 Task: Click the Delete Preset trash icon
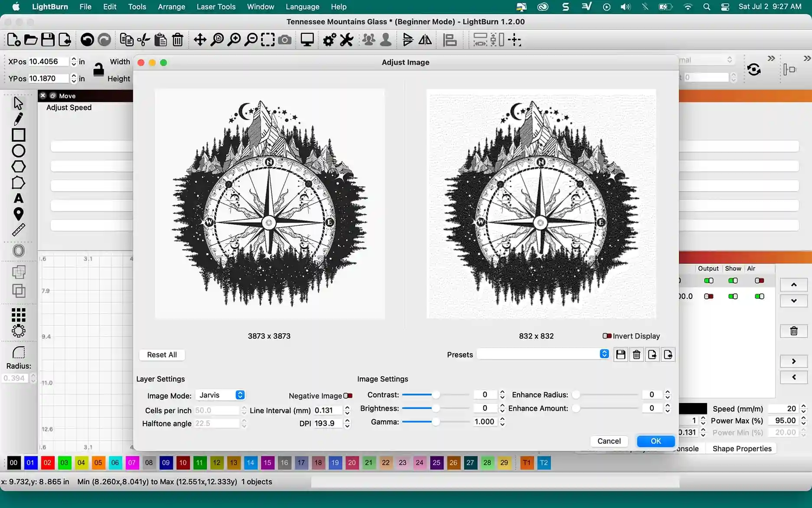point(636,354)
